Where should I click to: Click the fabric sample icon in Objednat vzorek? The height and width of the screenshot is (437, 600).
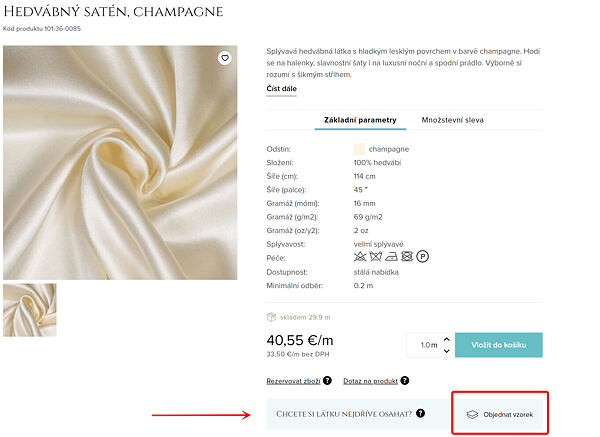pyautogui.click(x=473, y=413)
